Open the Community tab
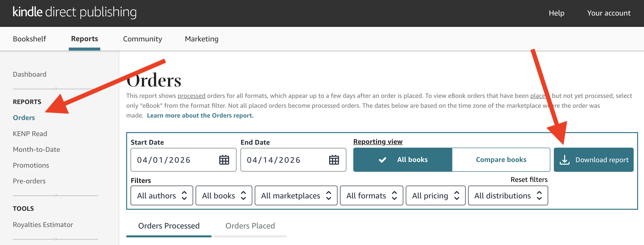Image resolution: width=644 pixels, height=245 pixels. (142, 39)
